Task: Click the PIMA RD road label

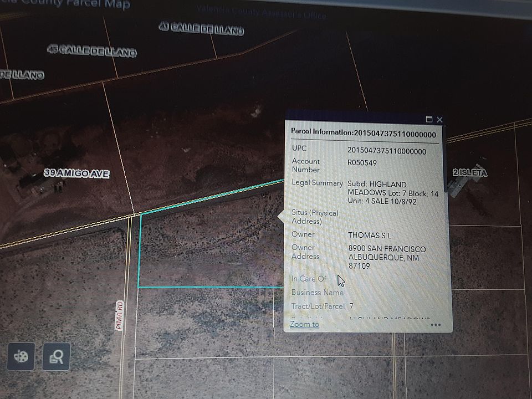Action: (119, 315)
